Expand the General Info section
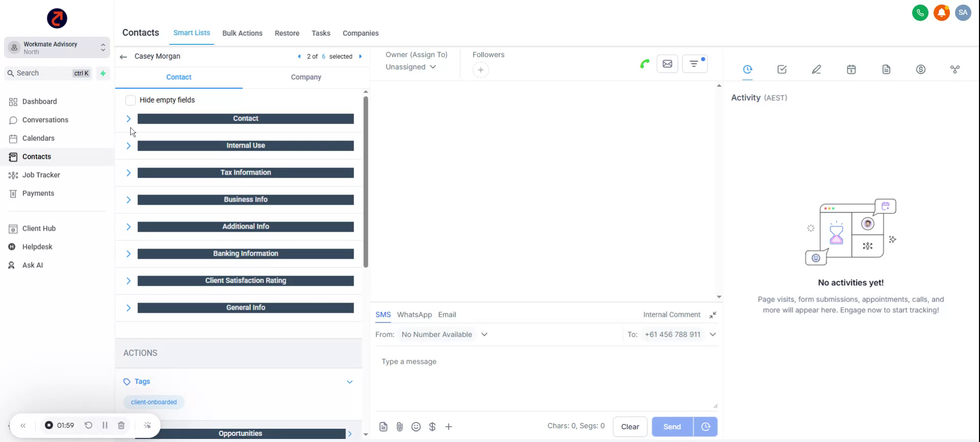Viewport: 980px width, 442px height. point(128,308)
